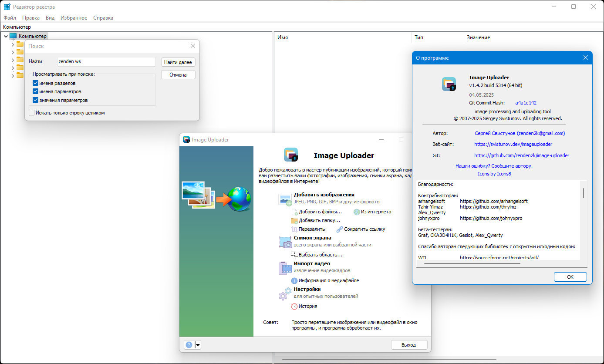The width and height of the screenshot is (604, 364).
Task: Click the Git commit hash a4a1e142
Action: (x=526, y=103)
